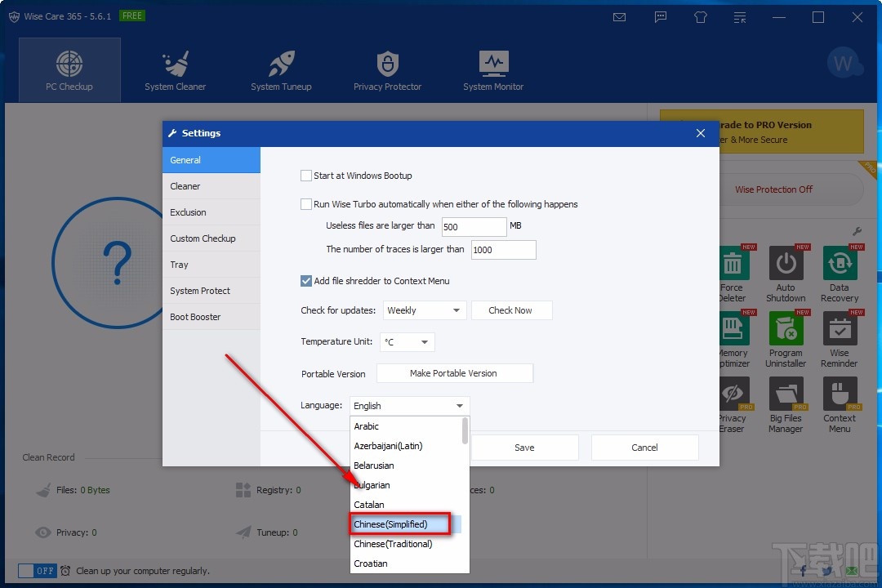Screen dimensions: 882x588
Task: Click number of traces field 1000
Action: coord(503,250)
